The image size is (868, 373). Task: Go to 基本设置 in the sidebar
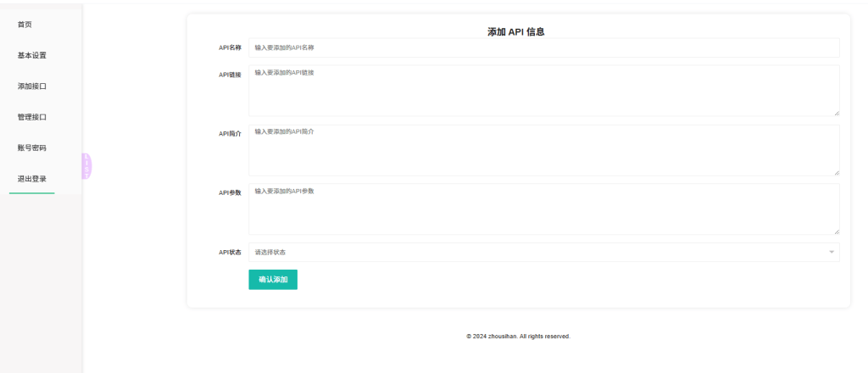pos(31,56)
